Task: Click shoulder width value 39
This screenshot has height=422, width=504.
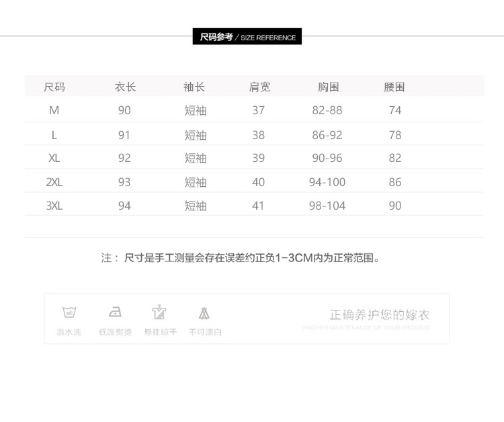Action: pyautogui.click(x=259, y=158)
